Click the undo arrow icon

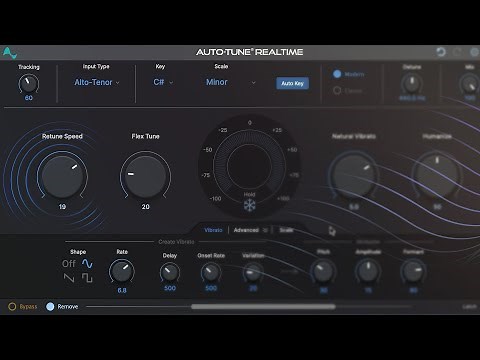click(441, 52)
